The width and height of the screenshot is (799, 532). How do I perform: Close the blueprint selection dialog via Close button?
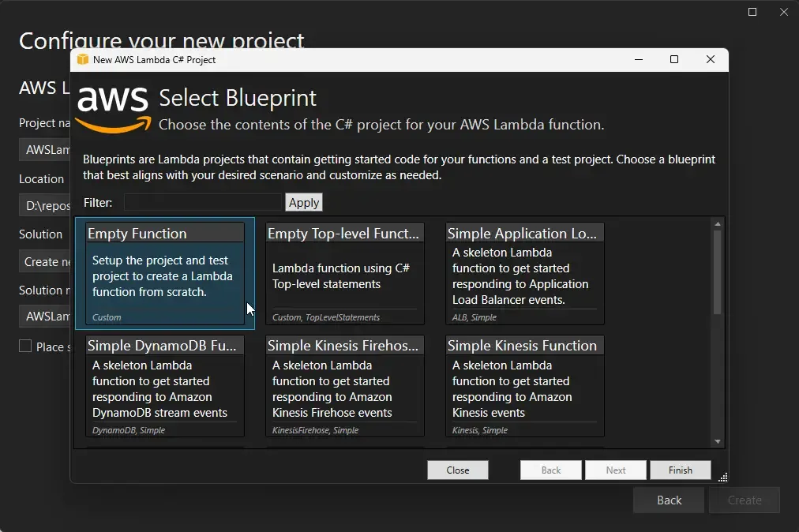(x=457, y=470)
